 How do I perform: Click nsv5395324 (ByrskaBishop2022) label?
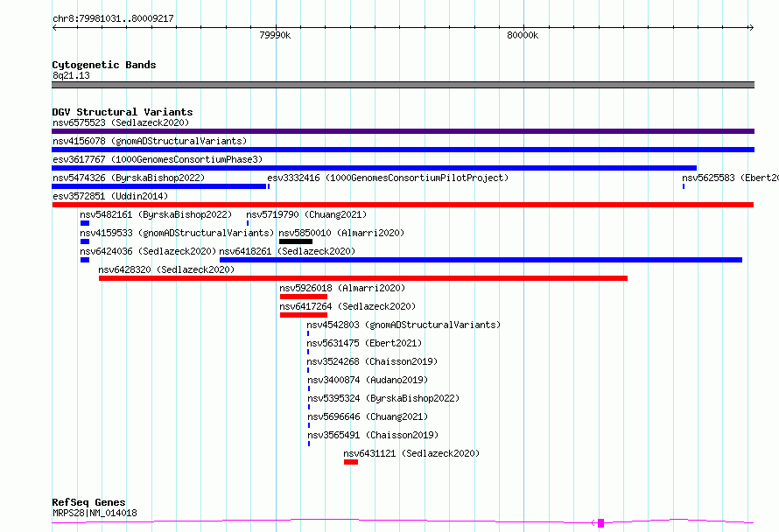pyautogui.click(x=383, y=398)
